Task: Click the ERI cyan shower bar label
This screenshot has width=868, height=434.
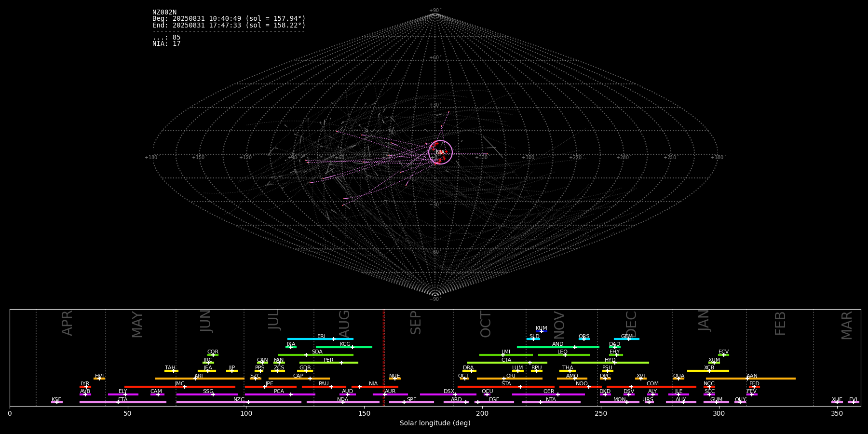Action: [x=322, y=337]
